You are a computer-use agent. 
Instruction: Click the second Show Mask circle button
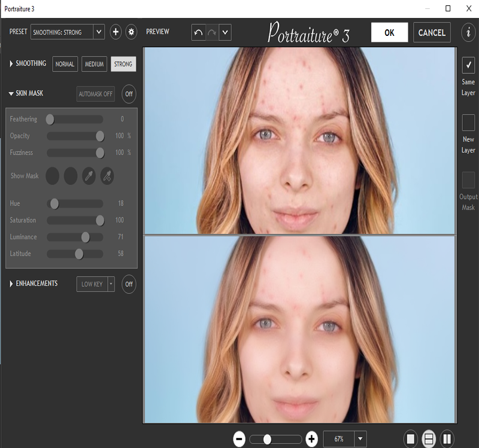[71, 176]
